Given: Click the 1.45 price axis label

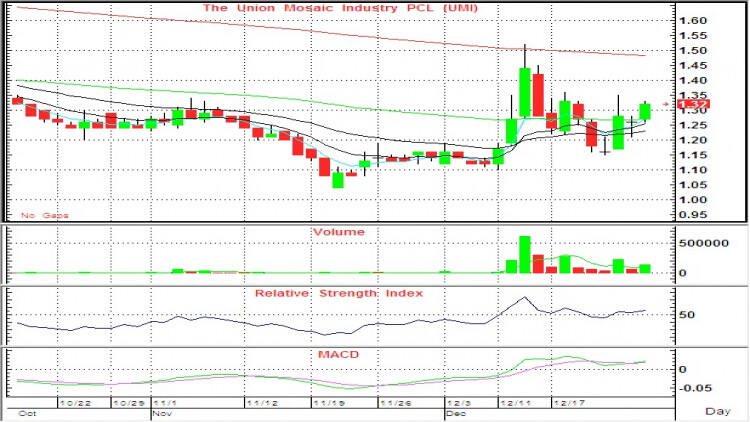Looking at the screenshot, I should click(693, 66).
